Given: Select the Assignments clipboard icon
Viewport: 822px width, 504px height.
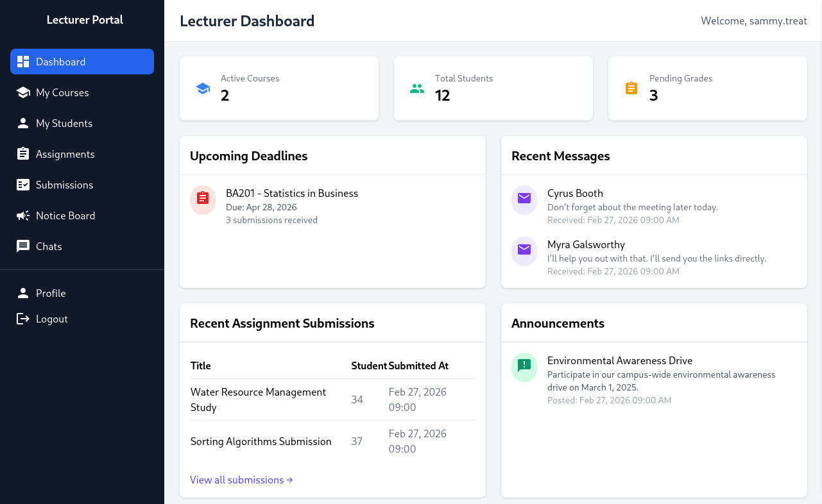Looking at the screenshot, I should pos(23,154).
